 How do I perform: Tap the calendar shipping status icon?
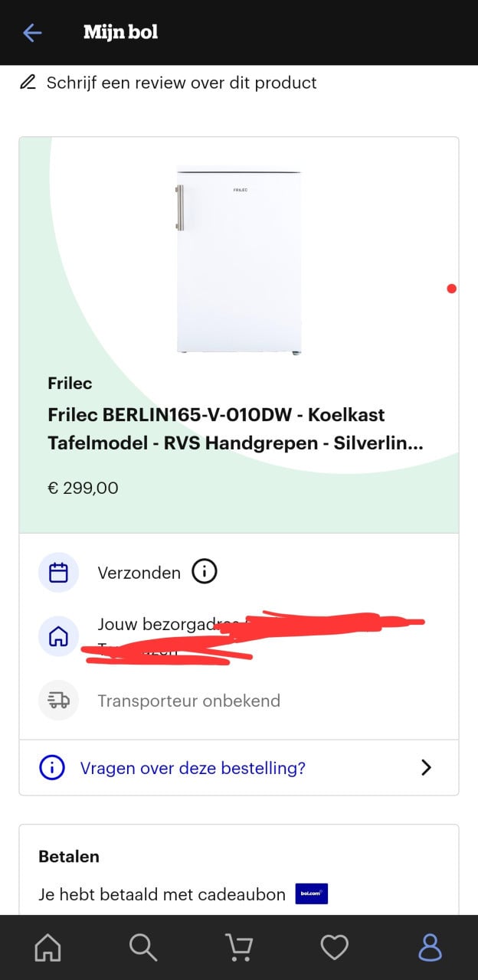tap(58, 573)
